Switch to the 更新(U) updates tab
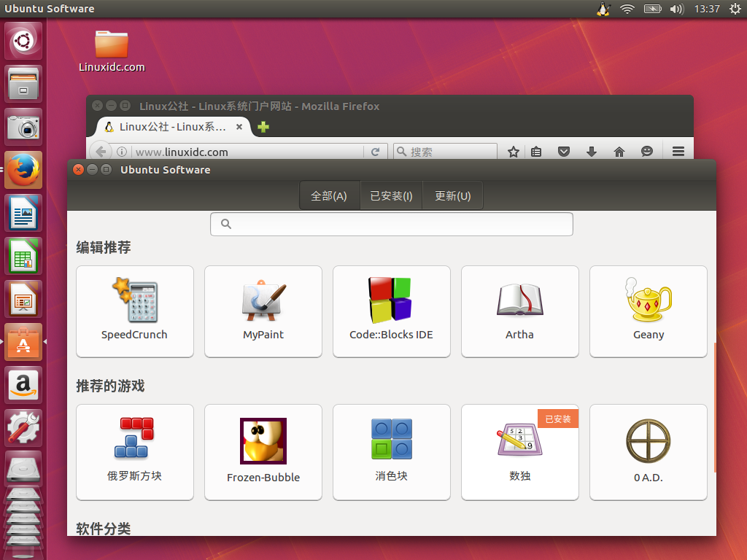 (452, 195)
